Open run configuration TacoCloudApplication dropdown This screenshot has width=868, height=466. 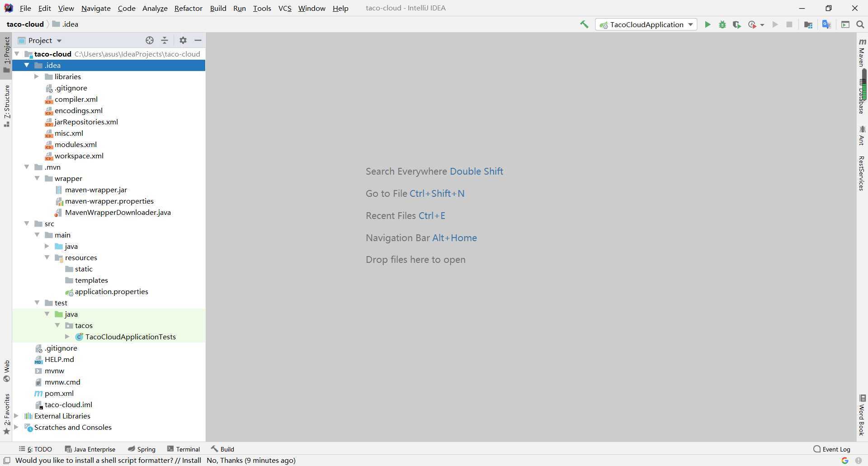(646, 24)
